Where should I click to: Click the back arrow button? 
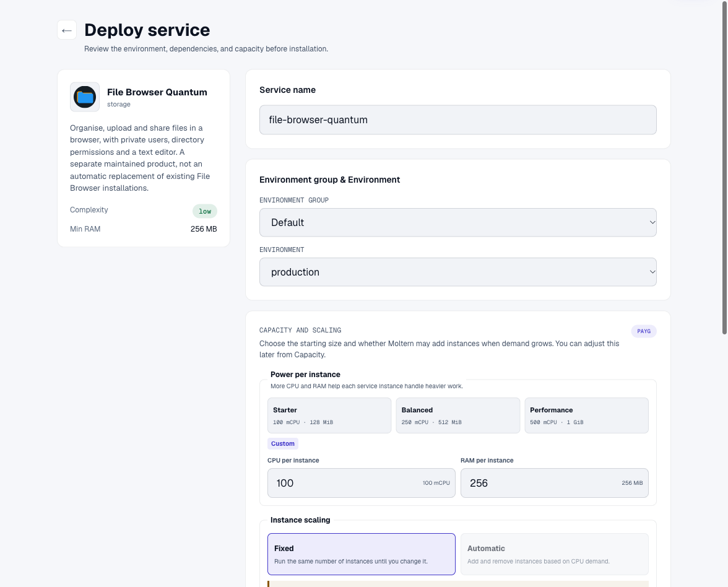pyautogui.click(x=67, y=30)
